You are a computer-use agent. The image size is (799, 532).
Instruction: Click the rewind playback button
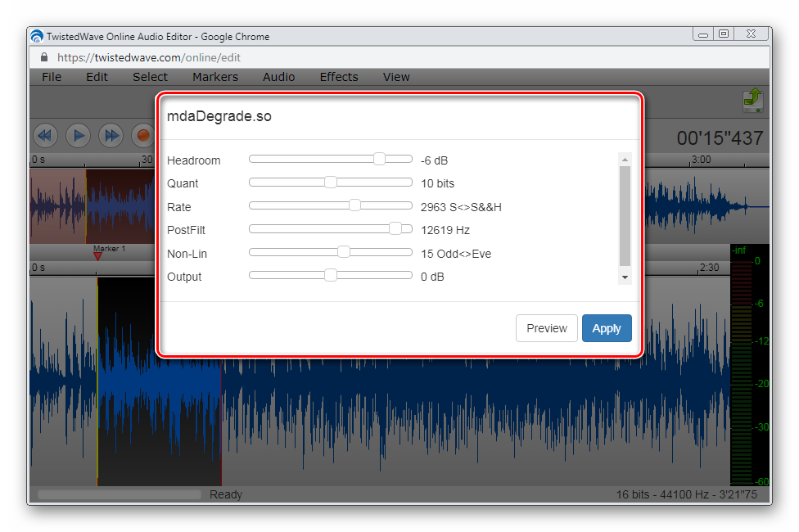45,135
